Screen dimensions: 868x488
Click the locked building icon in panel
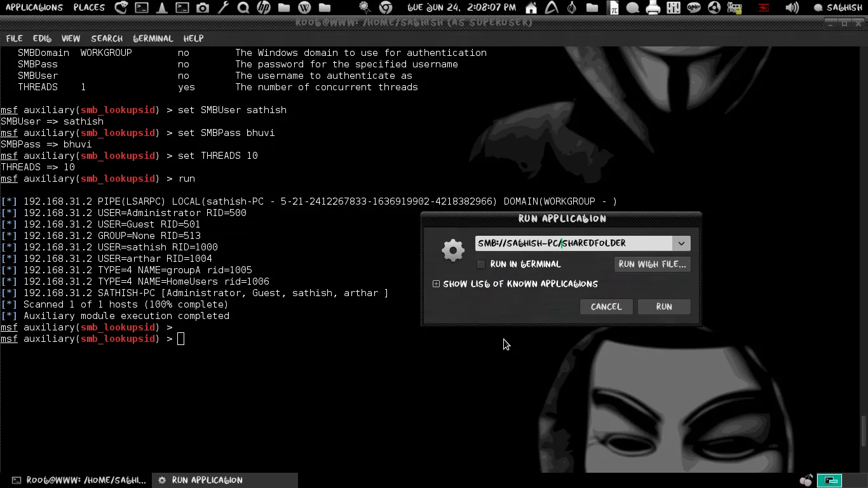coord(735,8)
